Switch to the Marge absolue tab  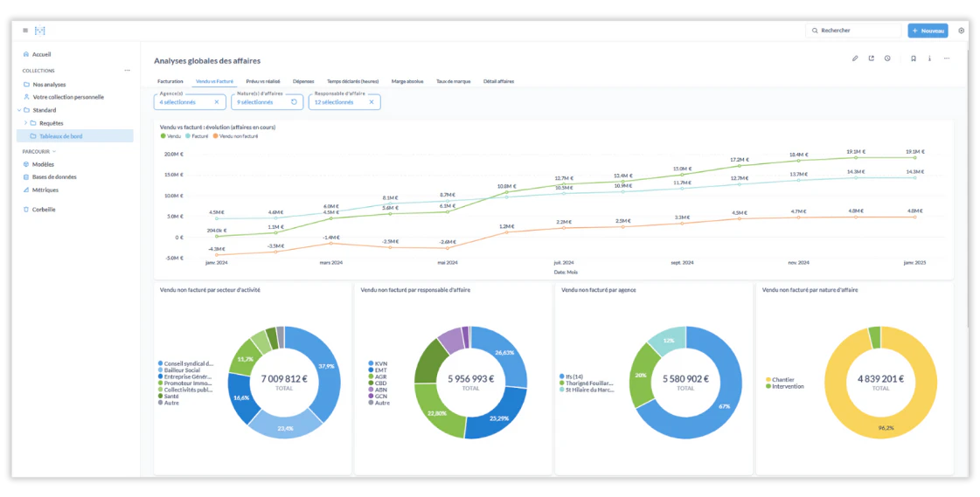[407, 81]
